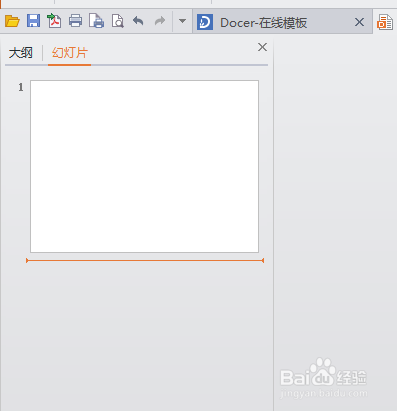Image resolution: width=397 pixels, height=411 pixels.
Task: Close the slide panel
Action: (x=262, y=47)
